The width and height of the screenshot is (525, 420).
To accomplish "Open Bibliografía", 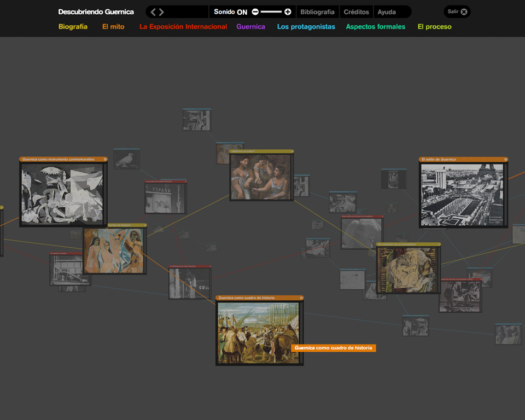I will [317, 11].
